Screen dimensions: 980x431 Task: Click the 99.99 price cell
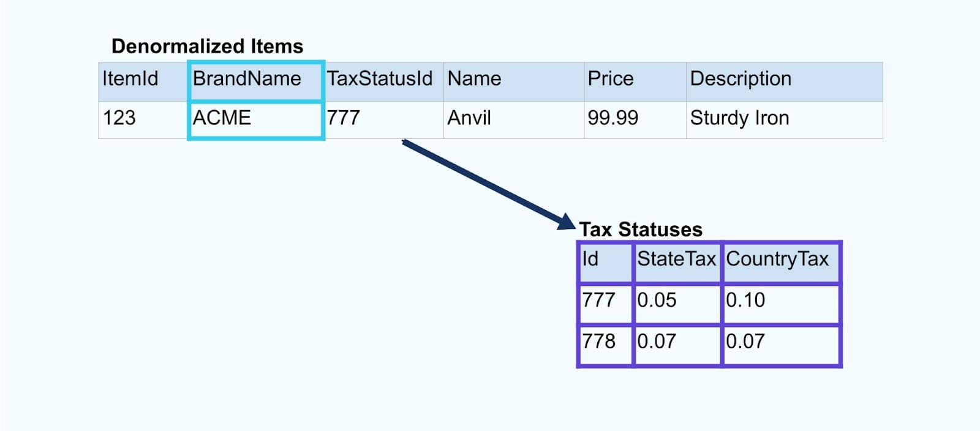pyautogui.click(x=635, y=120)
